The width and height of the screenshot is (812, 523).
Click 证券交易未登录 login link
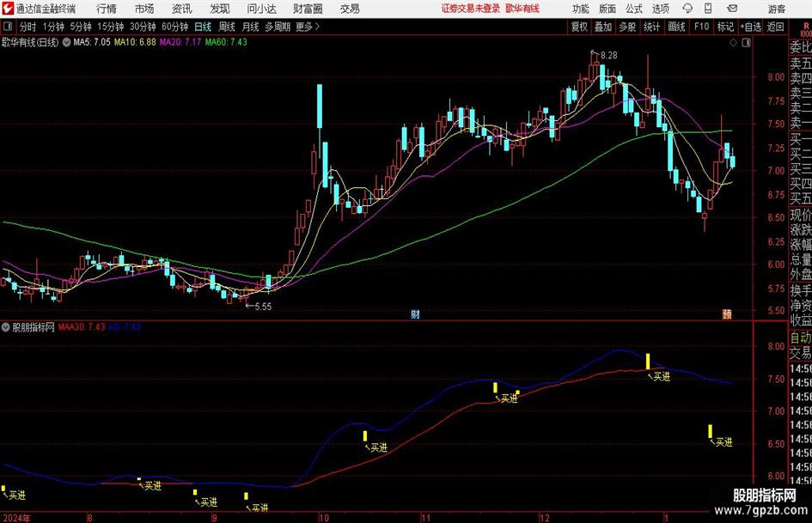(471, 9)
